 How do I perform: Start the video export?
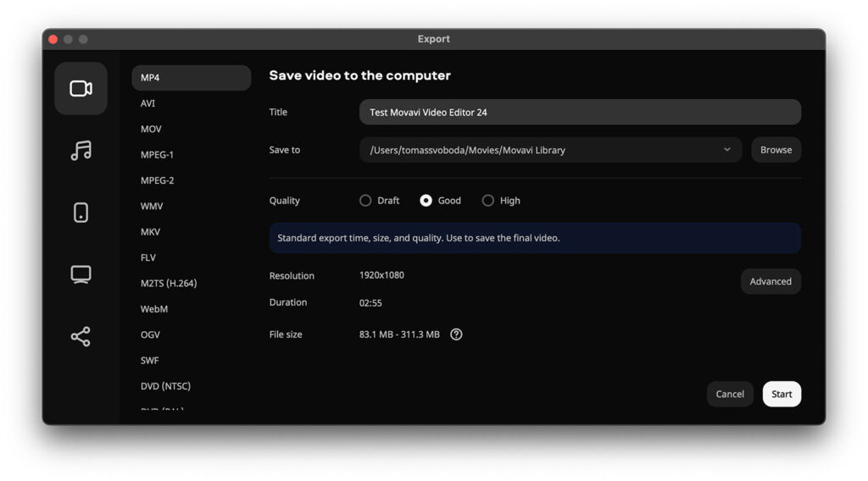click(782, 394)
